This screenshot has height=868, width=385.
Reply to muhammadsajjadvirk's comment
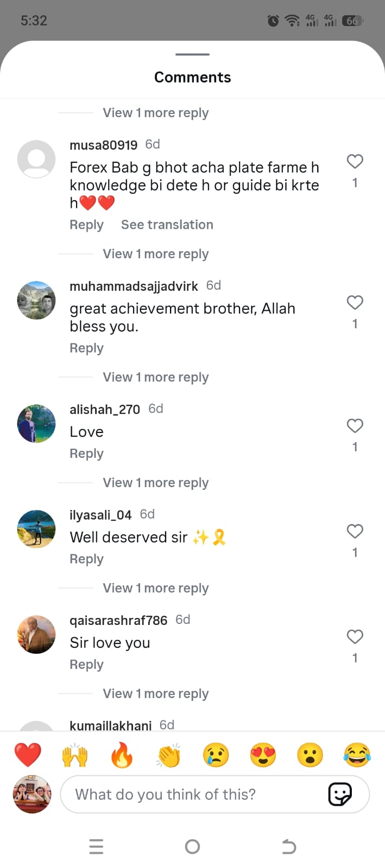click(86, 348)
